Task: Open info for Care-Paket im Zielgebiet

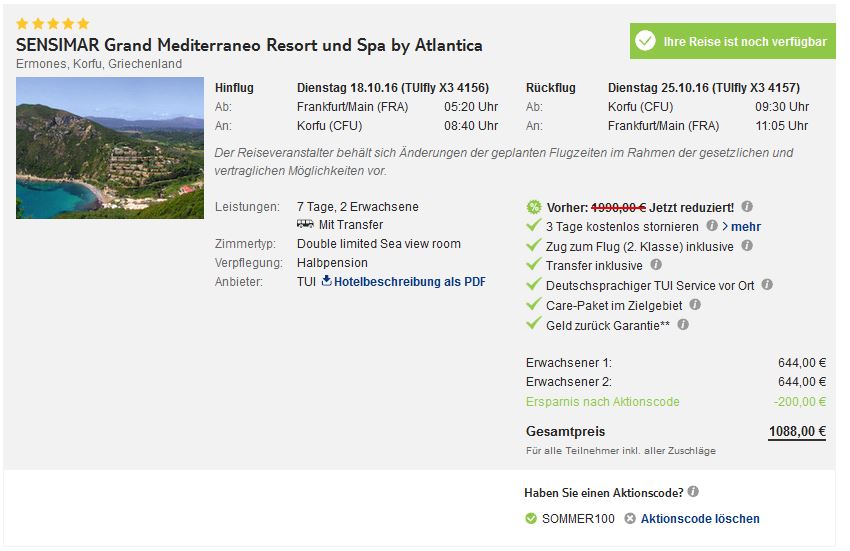Action: (x=695, y=305)
